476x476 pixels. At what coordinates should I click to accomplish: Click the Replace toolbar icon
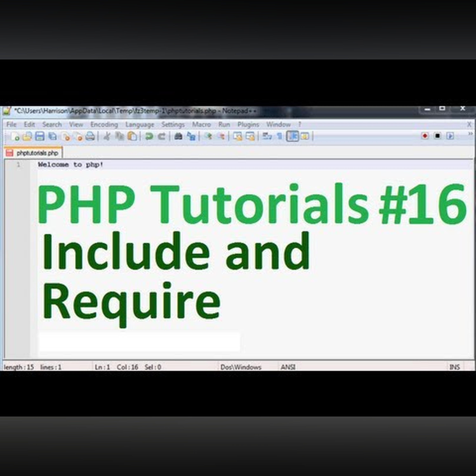pos(191,136)
